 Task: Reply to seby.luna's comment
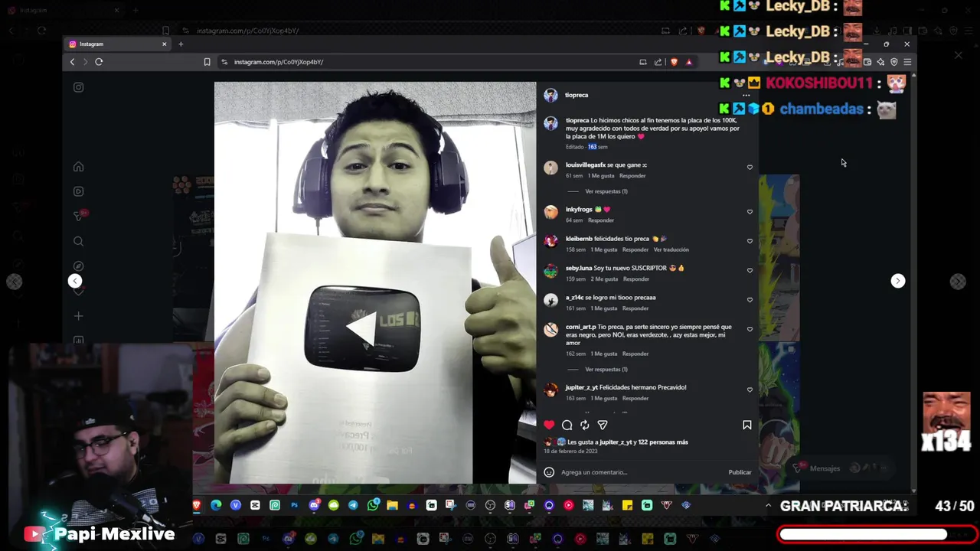[x=636, y=279]
